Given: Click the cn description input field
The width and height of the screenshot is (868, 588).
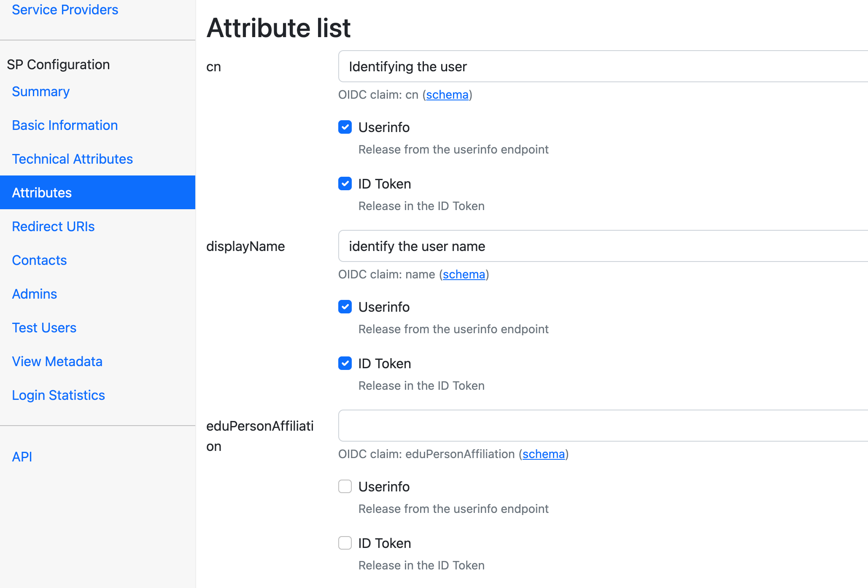Looking at the screenshot, I should point(603,67).
